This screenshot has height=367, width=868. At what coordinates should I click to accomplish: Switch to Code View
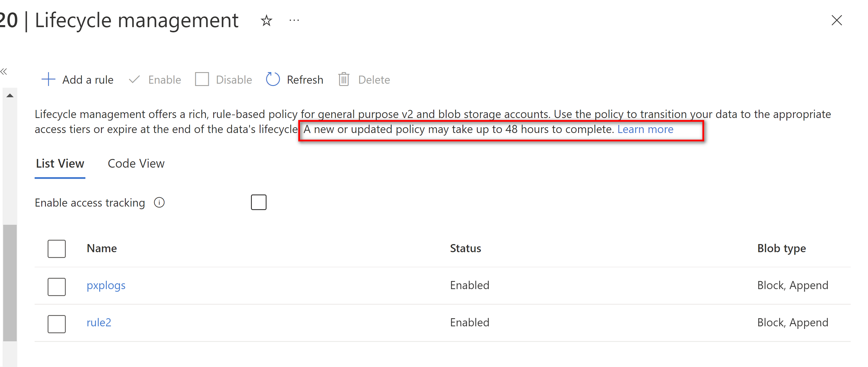tap(136, 163)
